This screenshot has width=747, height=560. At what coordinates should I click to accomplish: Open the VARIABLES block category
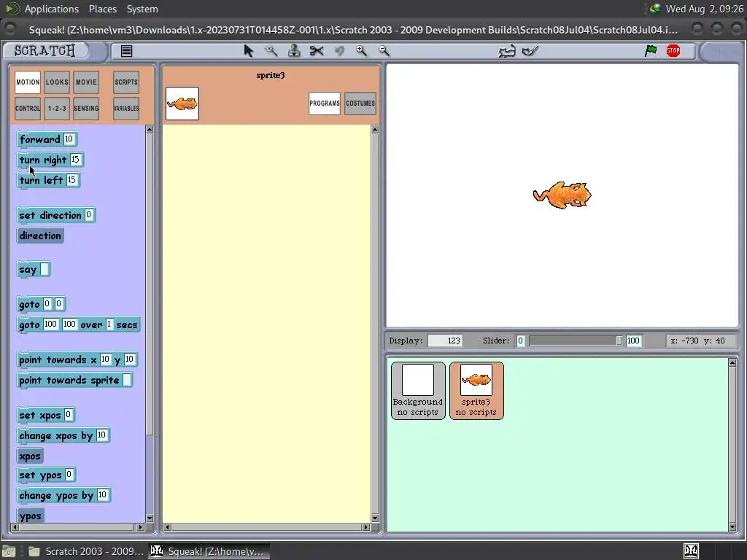126,109
